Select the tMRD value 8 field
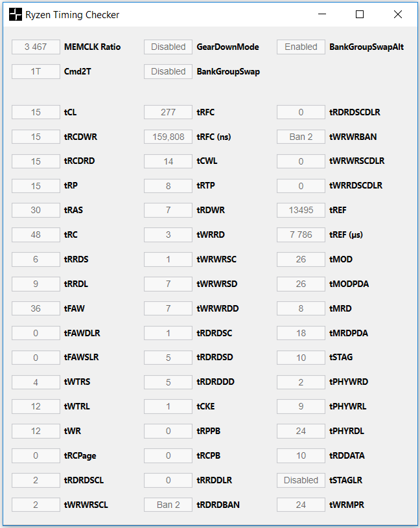This screenshot has height=528, width=420. point(301,308)
